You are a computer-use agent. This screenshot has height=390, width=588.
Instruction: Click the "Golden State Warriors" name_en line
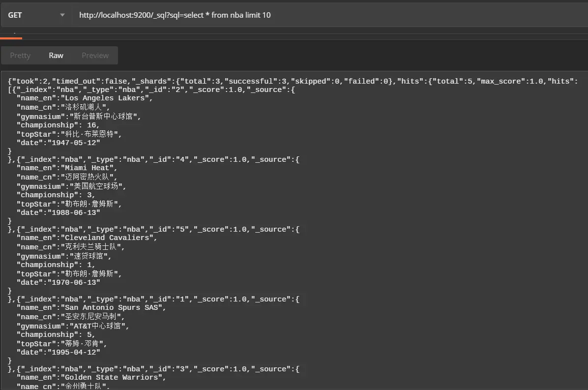[91, 377]
